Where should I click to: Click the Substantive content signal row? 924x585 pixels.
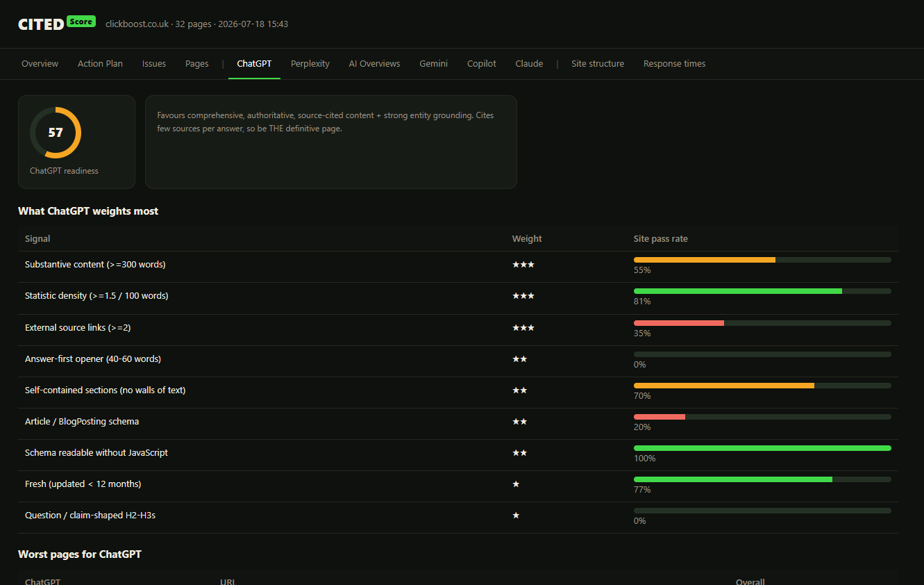coord(458,267)
